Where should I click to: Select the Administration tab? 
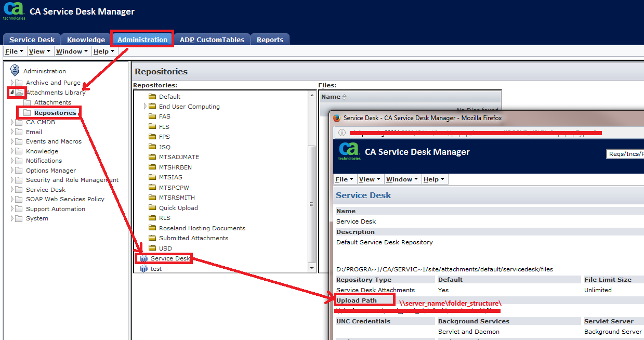pos(142,40)
